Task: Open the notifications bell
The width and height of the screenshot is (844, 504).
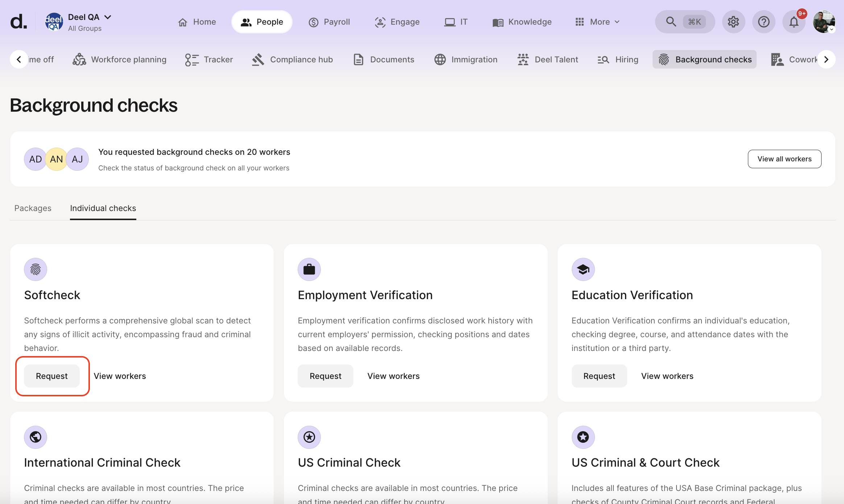Action: pyautogui.click(x=794, y=22)
